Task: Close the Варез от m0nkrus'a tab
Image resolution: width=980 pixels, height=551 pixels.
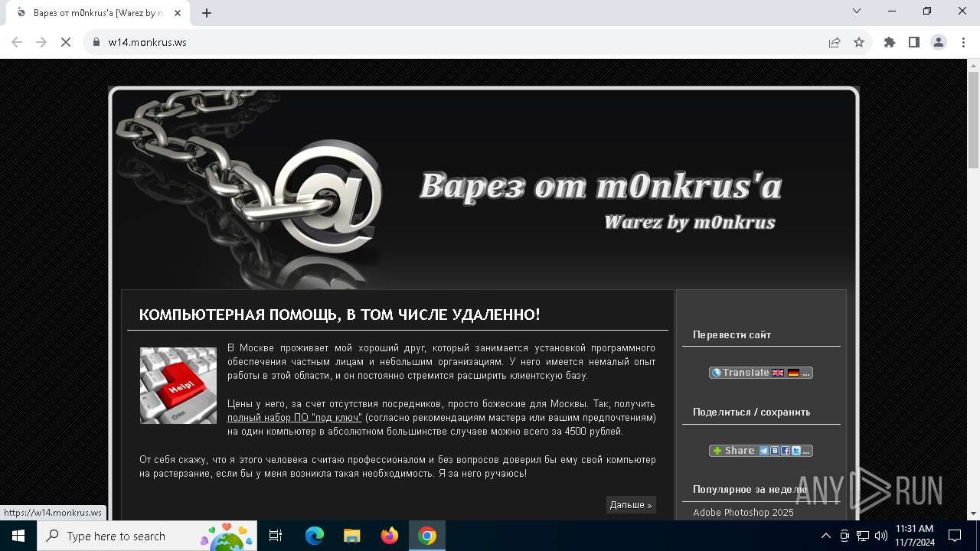Action: pos(178,13)
